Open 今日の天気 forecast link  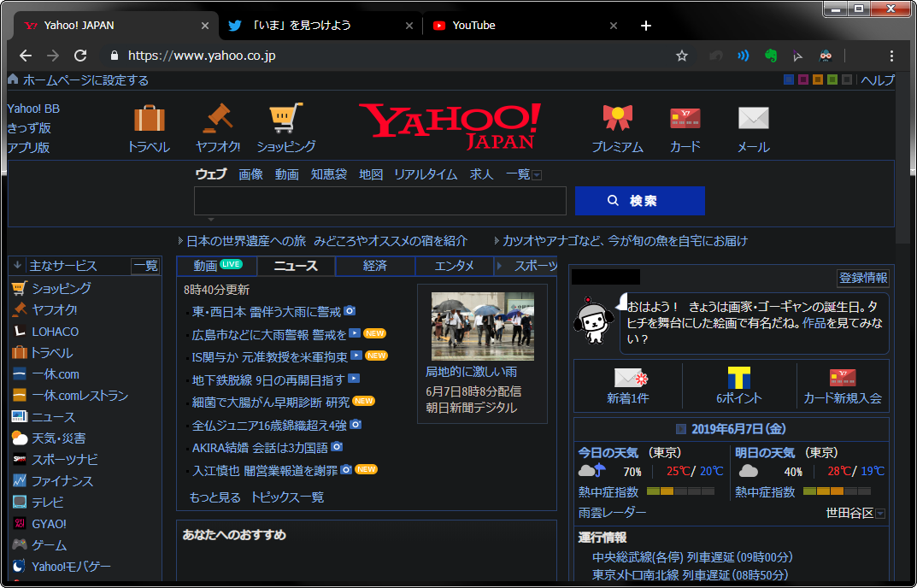608,453
